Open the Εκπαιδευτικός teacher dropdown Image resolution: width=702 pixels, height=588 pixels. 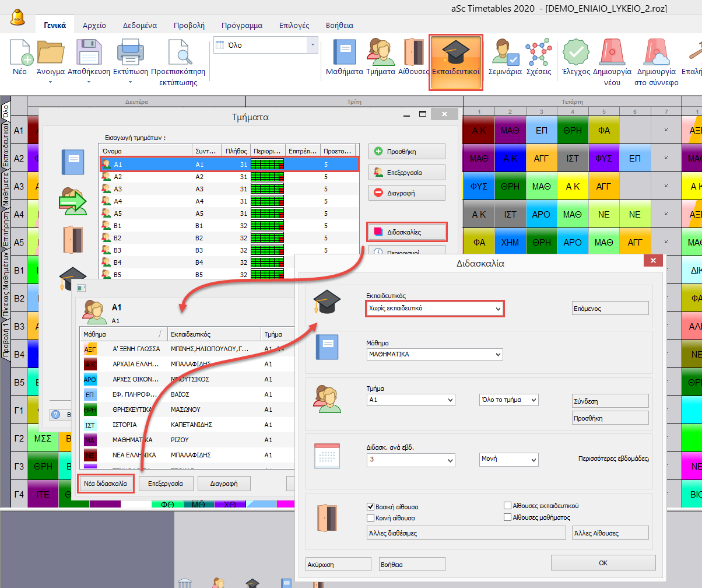[x=434, y=308]
